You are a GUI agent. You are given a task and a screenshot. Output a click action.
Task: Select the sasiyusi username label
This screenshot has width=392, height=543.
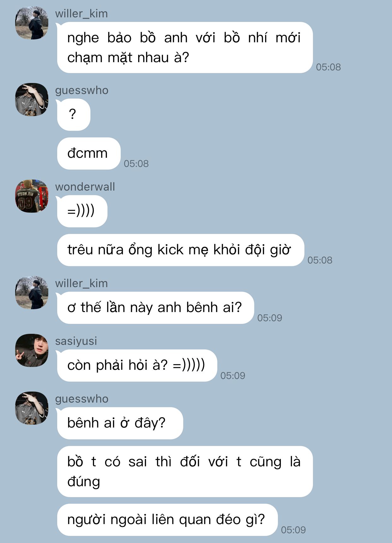click(x=76, y=341)
